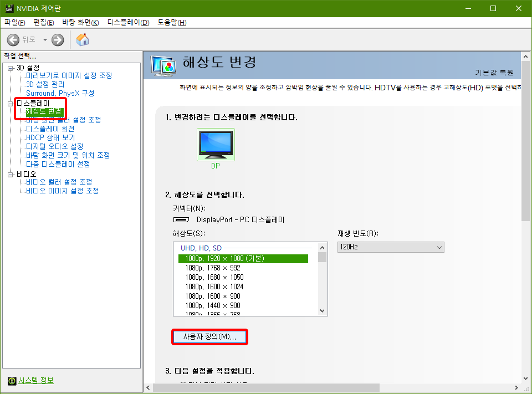
Task: Click the Back arrow icon
Action: click(13, 40)
